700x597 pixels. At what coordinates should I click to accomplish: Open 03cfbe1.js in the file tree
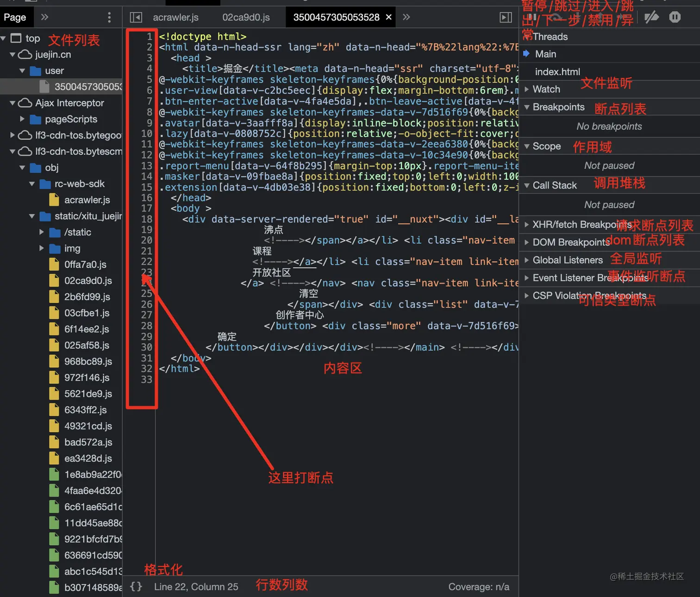87,313
